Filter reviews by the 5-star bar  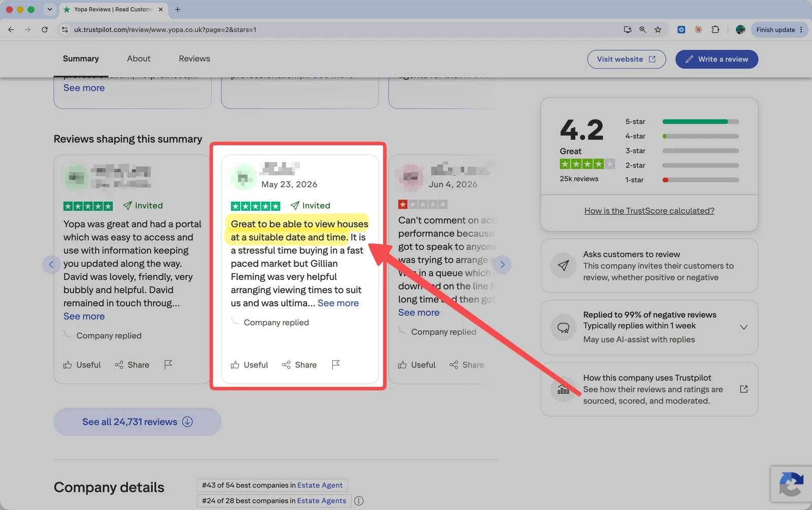point(700,121)
